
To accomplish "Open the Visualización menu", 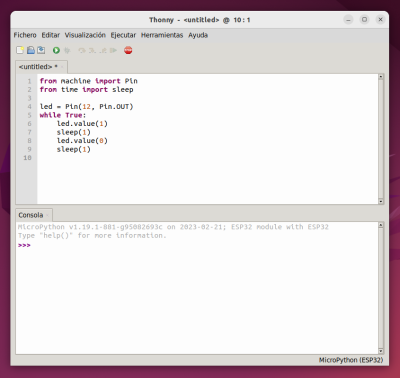I will click(x=85, y=35).
